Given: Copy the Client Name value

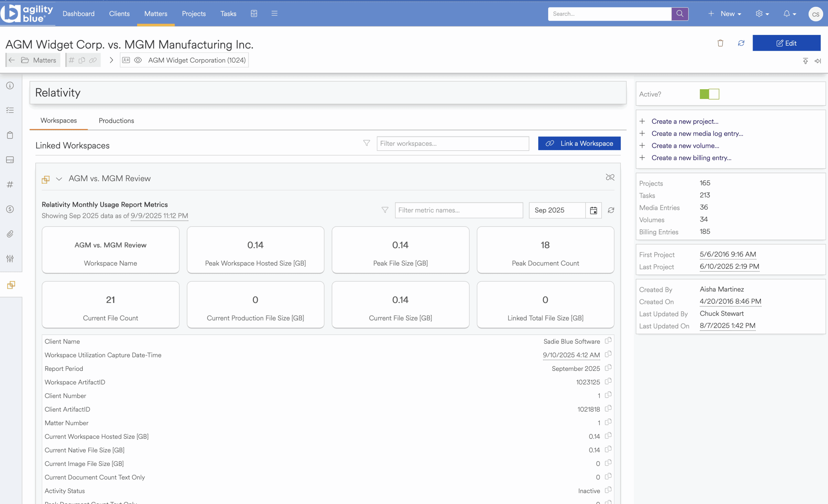Looking at the screenshot, I should click(608, 341).
